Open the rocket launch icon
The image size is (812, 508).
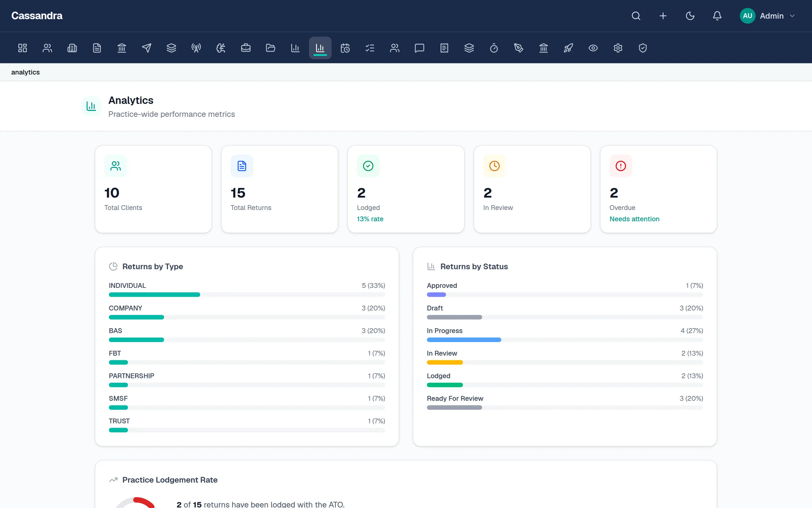click(568, 48)
